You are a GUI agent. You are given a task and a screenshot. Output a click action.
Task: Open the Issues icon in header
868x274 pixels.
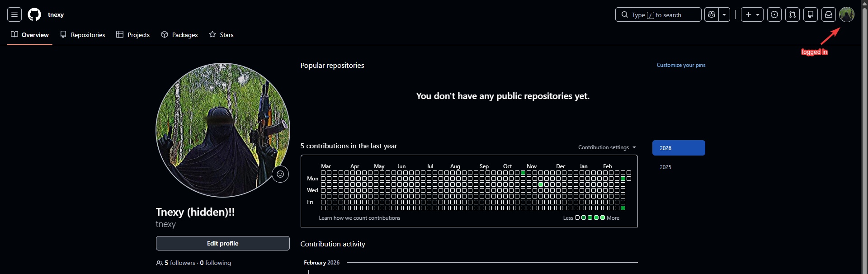click(x=774, y=14)
